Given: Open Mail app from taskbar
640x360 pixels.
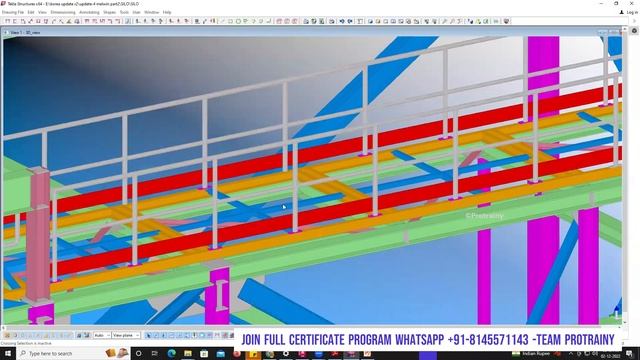Looking at the screenshot, I should point(220,353).
